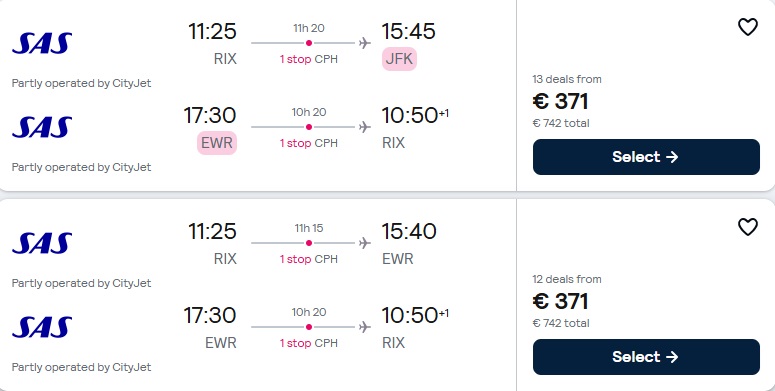Save the first flight with heart icon
The height and width of the screenshot is (391, 775).
(x=747, y=27)
